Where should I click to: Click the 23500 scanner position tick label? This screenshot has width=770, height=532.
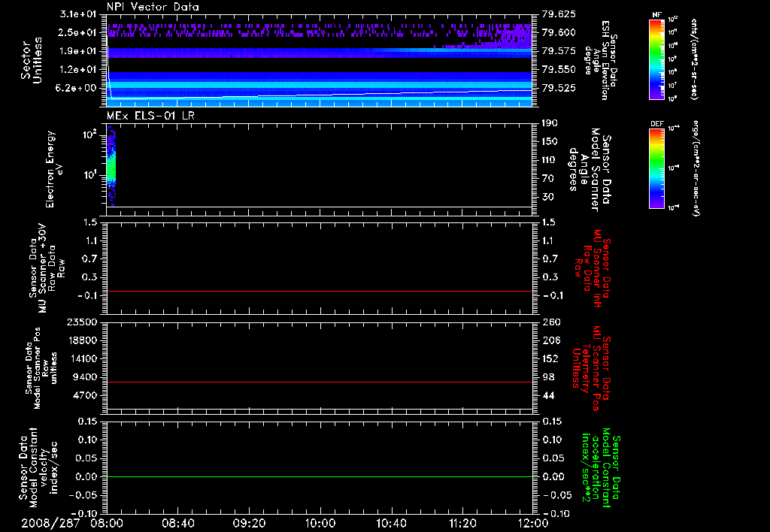82,322
